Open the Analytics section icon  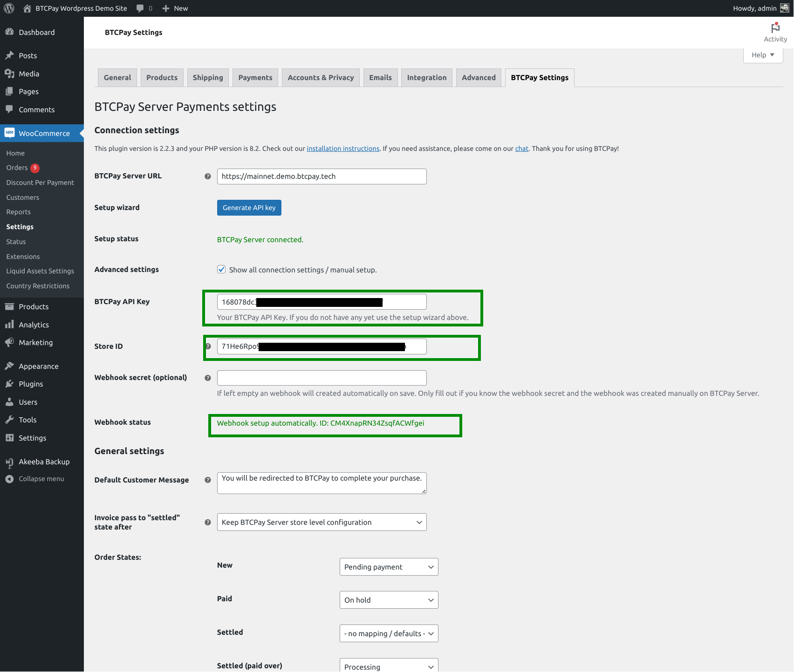(10, 324)
